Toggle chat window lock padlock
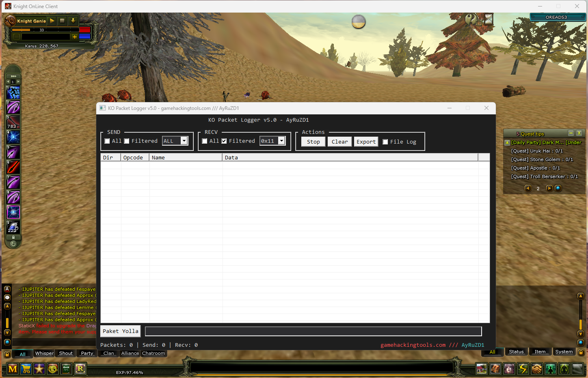Image resolution: width=588 pixels, height=378 pixels. [x=7, y=354]
